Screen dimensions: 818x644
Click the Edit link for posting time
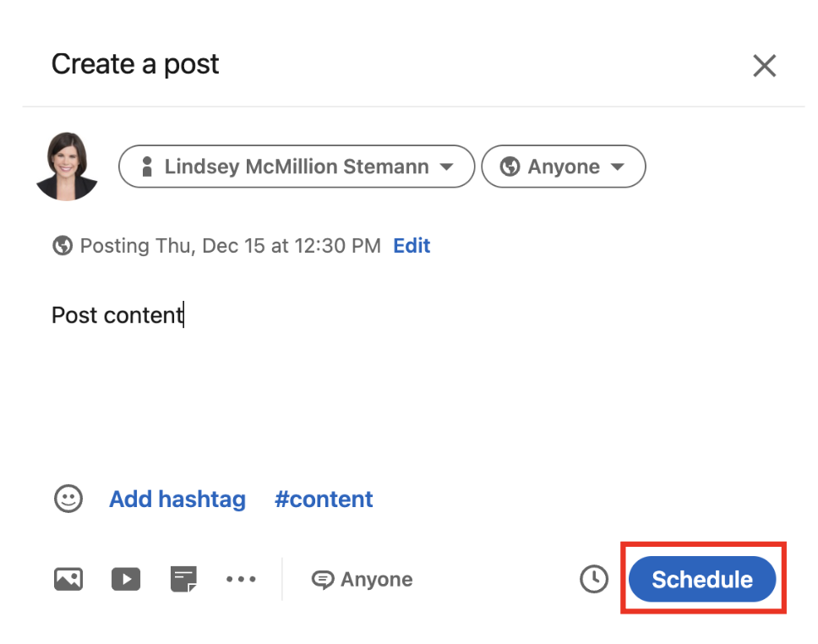[x=412, y=246]
